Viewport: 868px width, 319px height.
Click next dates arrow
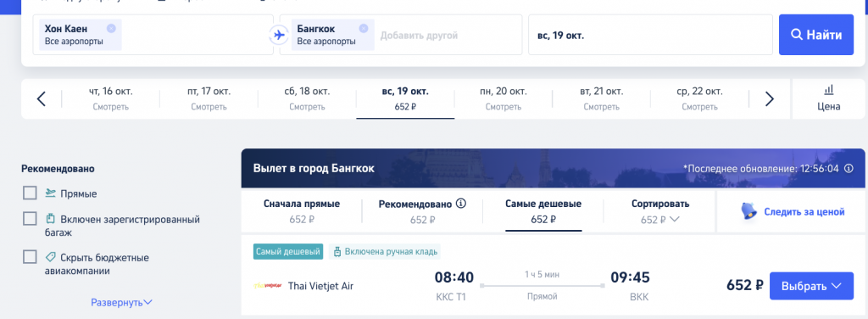click(x=770, y=99)
